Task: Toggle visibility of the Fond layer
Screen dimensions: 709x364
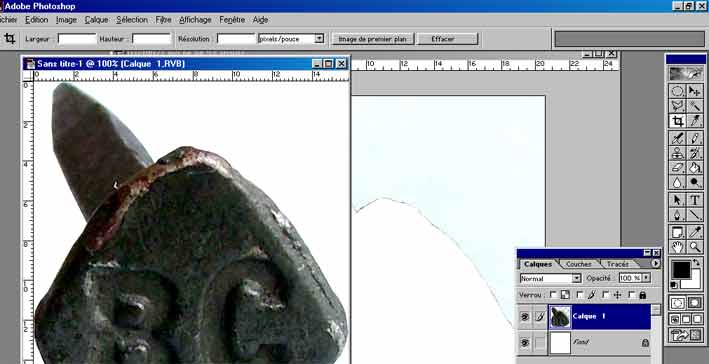Action: point(525,343)
